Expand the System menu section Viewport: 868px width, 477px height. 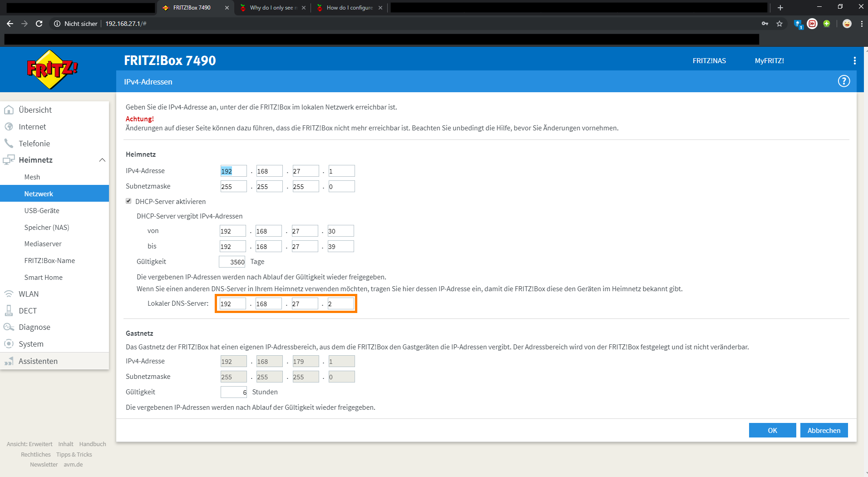[31, 344]
